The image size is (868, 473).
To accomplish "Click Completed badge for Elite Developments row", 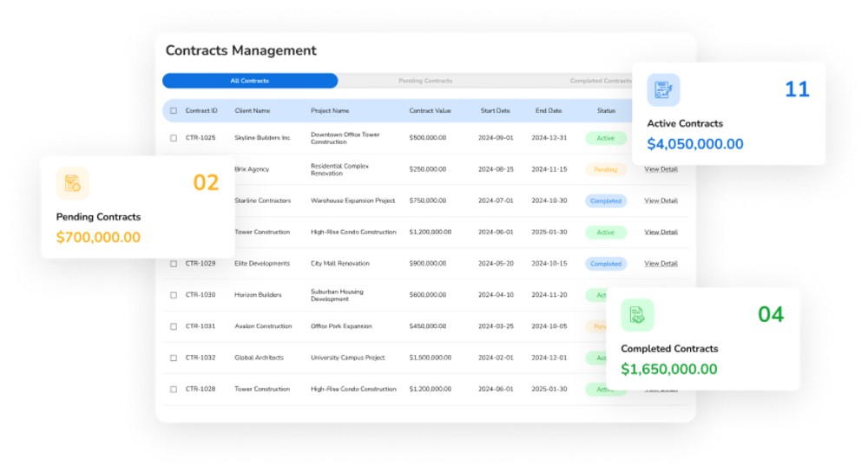I will click(x=605, y=264).
